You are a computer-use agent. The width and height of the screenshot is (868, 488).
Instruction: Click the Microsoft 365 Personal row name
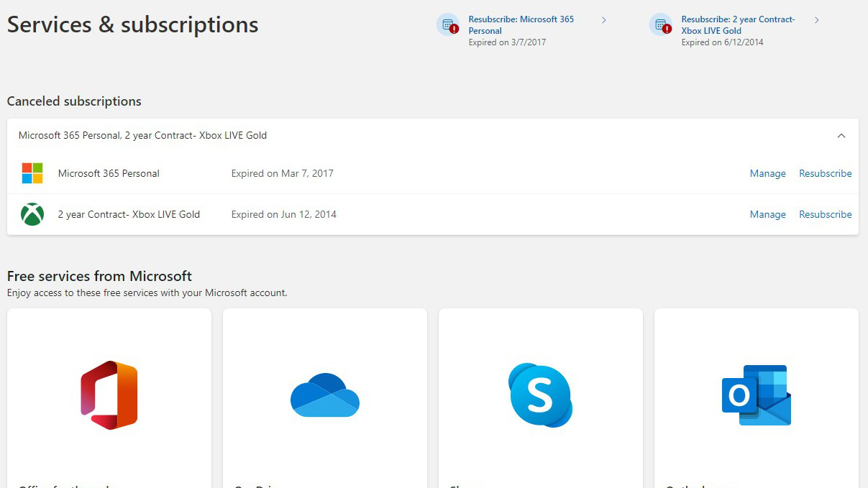(x=109, y=173)
